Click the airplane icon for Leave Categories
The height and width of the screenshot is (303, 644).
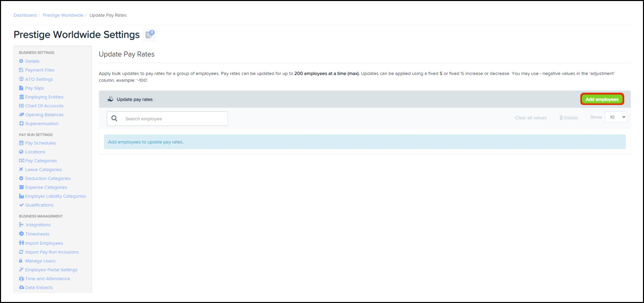[21, 169]
